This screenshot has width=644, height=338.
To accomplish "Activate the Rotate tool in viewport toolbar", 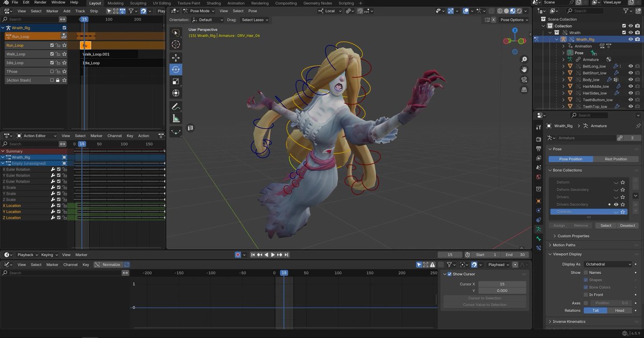I will click(176, 69).
